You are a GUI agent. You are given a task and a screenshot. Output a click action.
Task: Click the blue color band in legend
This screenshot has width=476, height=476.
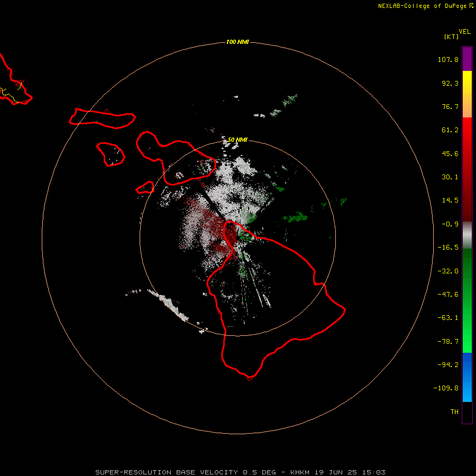[x=467, y=377]
